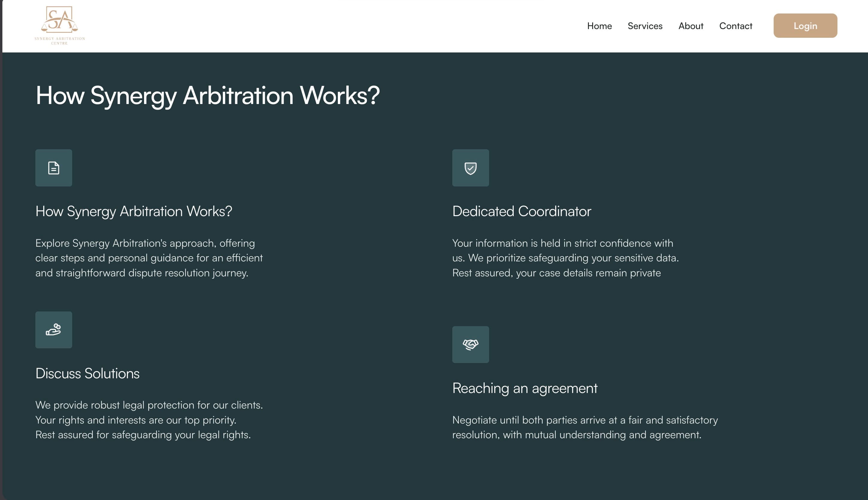Click the handshake icon tile
The width and height of the screenshot is (868, 500).
pyautogui.click(x=471, y=344)
